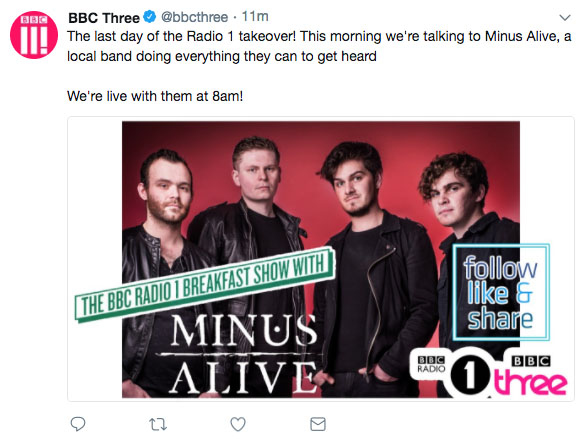
Task: Open the BBC Three display name
Action: click(104, 18)
